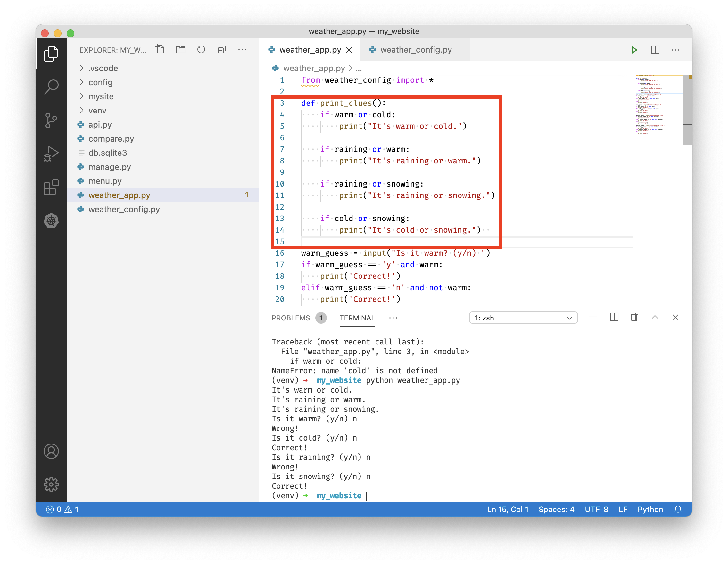Click the New File icon in Explorer
The height and width of the screenshot is (564, 728).
[x=160, y=50]
